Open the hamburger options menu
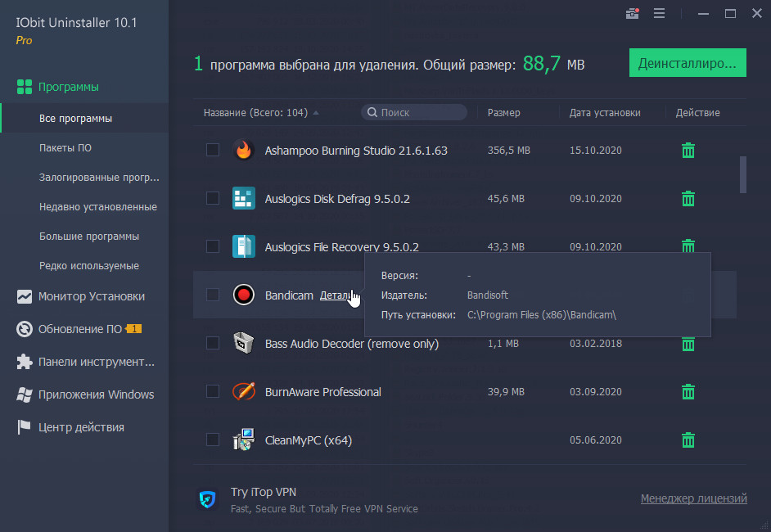The image size is (771, 532). click(x=659, y=13)
